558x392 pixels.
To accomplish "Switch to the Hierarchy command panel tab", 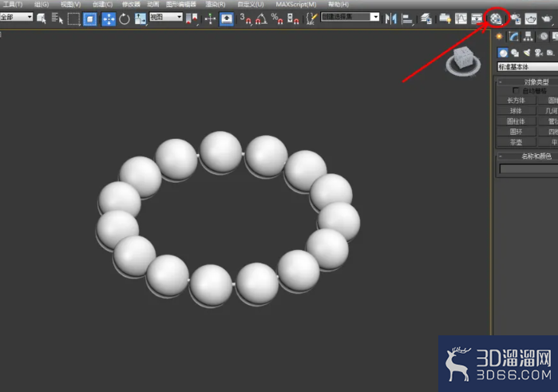I will point(528,36).
